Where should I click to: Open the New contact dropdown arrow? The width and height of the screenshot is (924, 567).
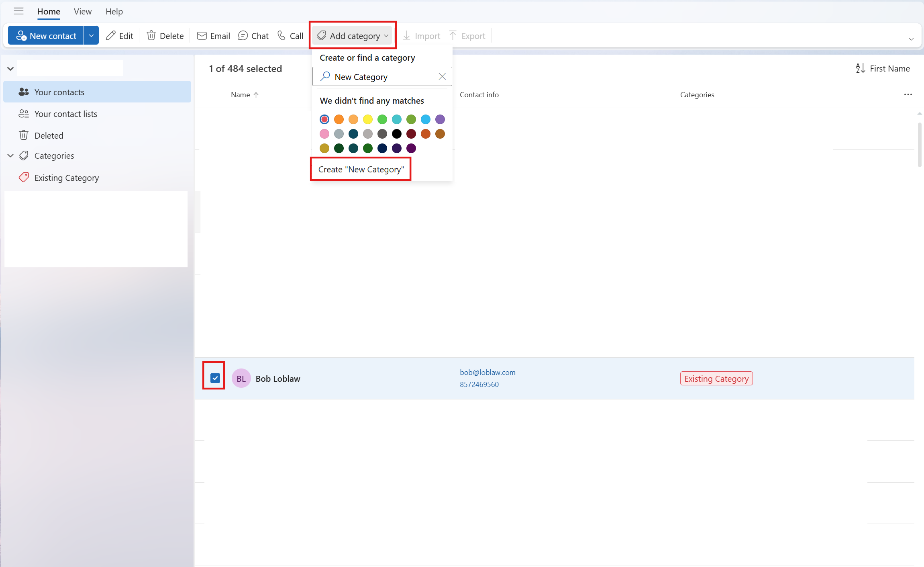91,35
